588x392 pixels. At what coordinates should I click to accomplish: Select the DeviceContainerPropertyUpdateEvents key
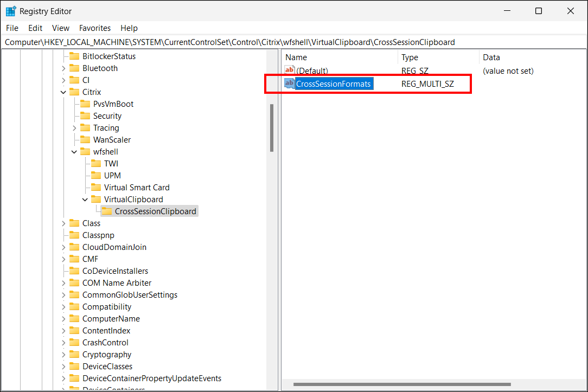click(x=152, y=378)
